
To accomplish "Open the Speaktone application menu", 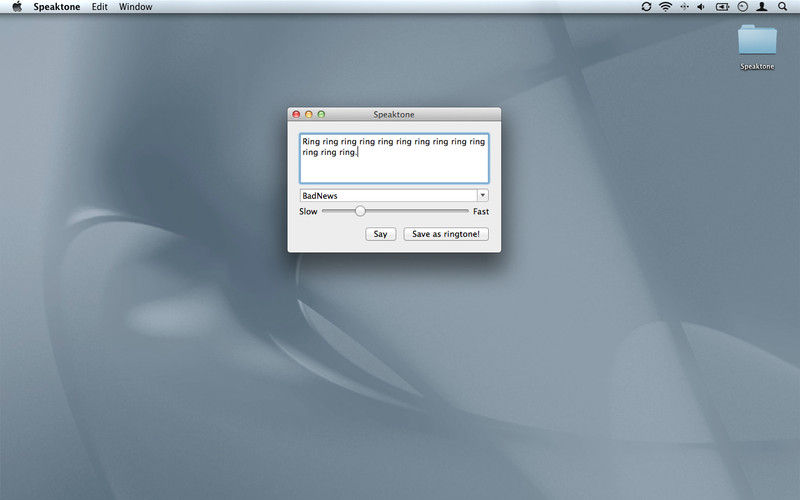I will 57,7.
